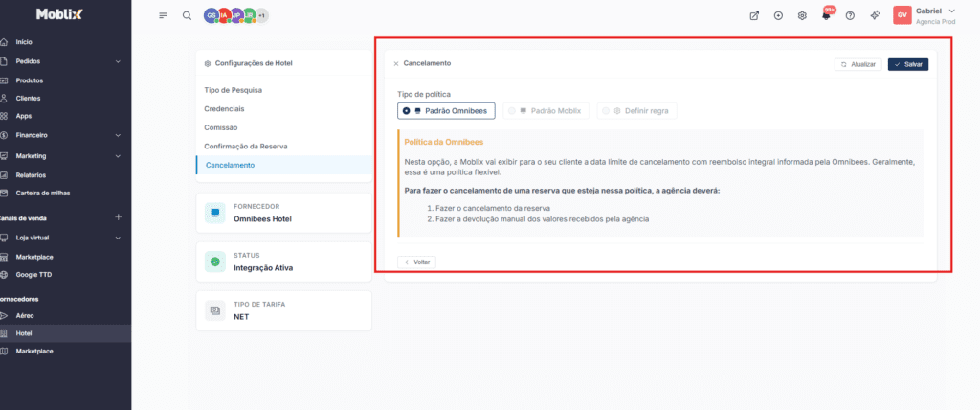The width and height of the screenshot is (980, 410).
Task: Expand the Loja virtual submenu chevron
Action: tap(118, 238)
